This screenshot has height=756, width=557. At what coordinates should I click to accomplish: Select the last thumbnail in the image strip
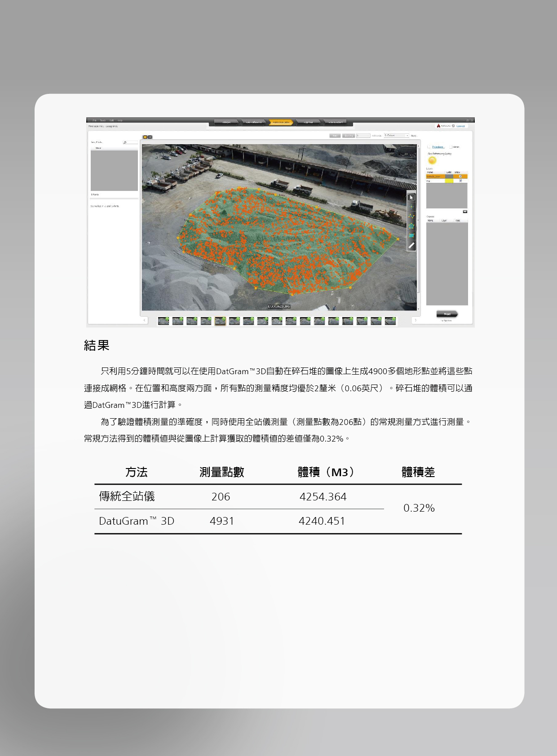click(x=390, y=321)
